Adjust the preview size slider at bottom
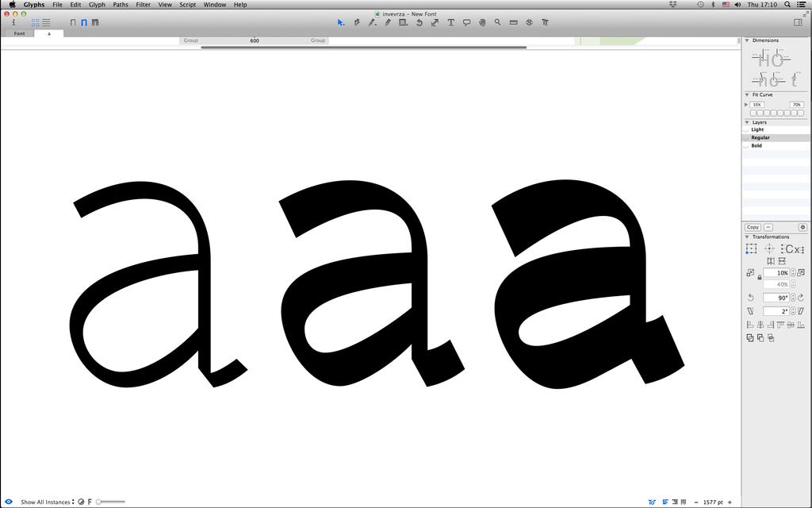The height and width of the screenshot is (508, 812). pos(111,502)
